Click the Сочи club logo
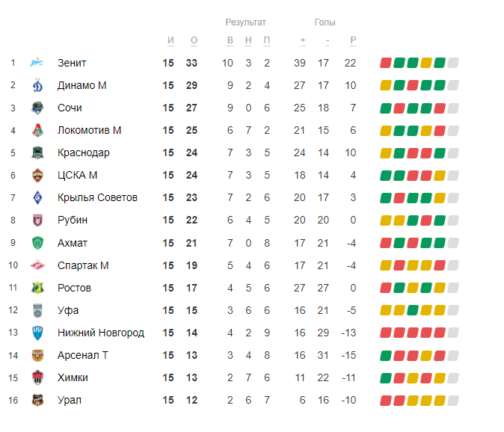Viewport: 504px width, 432px height. [37, 108]
